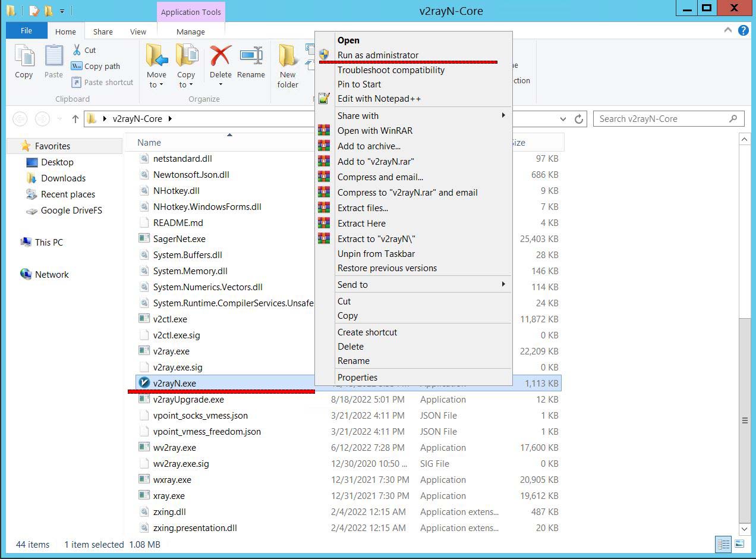Select the xray.exe file icon
This screenshot has width=756, height=559.
pos(144,495)
